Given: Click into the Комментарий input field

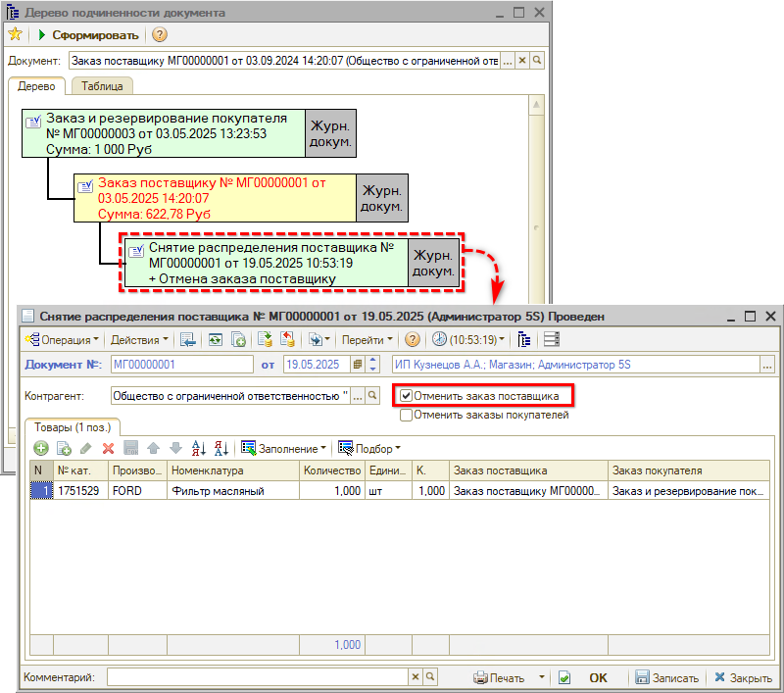Looking at the screenshot, I should pyautogui.click(x=257, y=677).
